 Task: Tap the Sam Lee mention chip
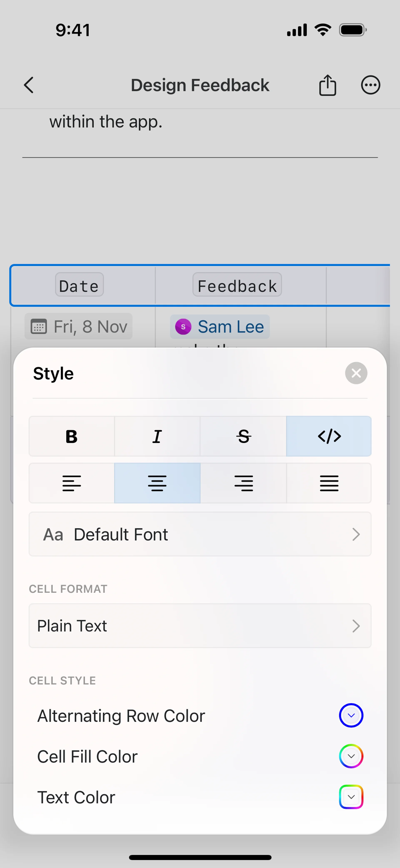tap(220, 327)
